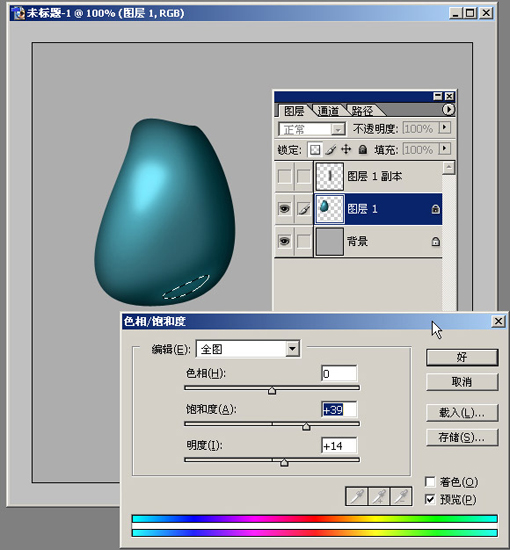
Task: Select the add-to-sample eyedropper (plus)
Action: [x=379, y=496]
